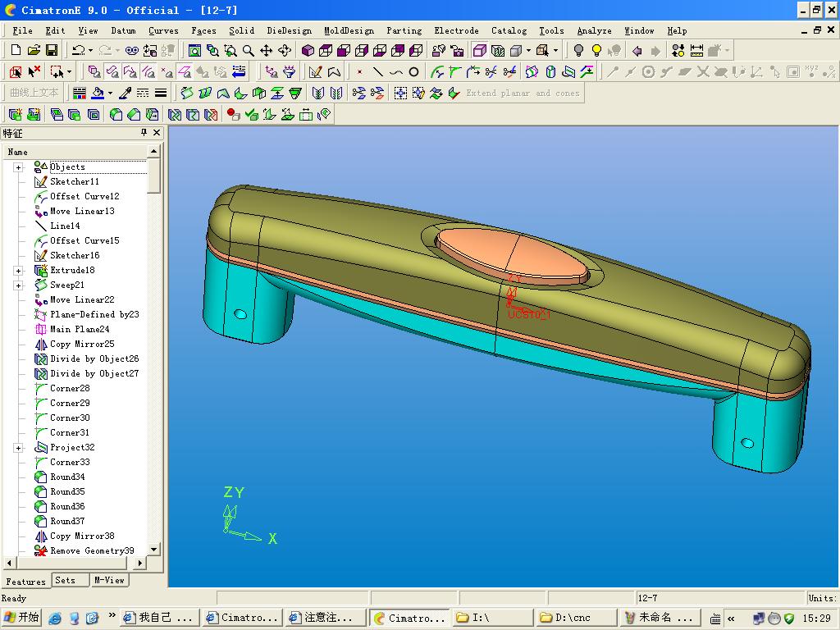Screen dimensions: 840x630
Task: Click the scissors Trim curve tool
Action: (x=491, y=71)
